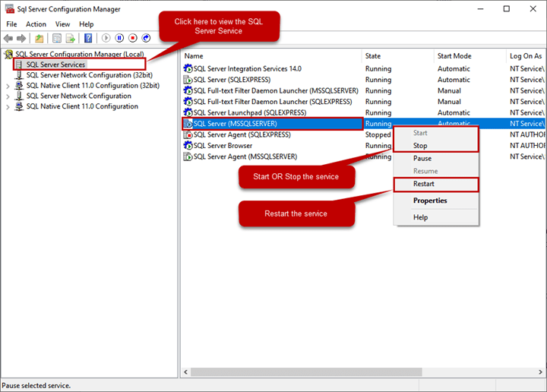
Task: Click the stopped SQL Server Agent (SQLEXPRESS) icon
Action: (188, 134)
